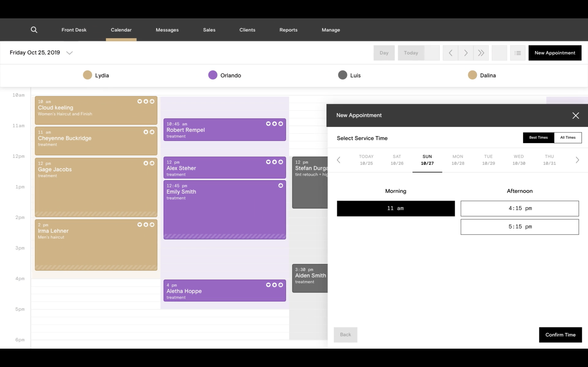Viewport: 588px width, 367px height.
Task: Click star icon on Robert Rempel appointment
Action: click(274, 124)
